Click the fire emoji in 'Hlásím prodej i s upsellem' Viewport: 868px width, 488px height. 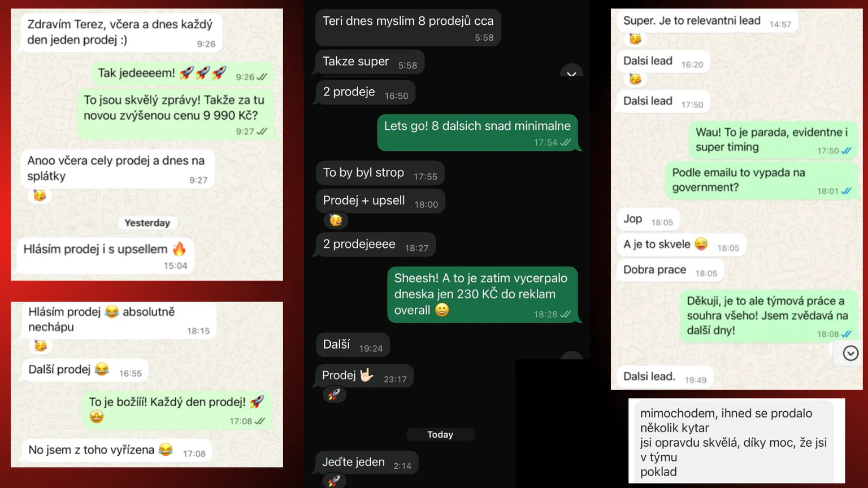pos(180,249)
